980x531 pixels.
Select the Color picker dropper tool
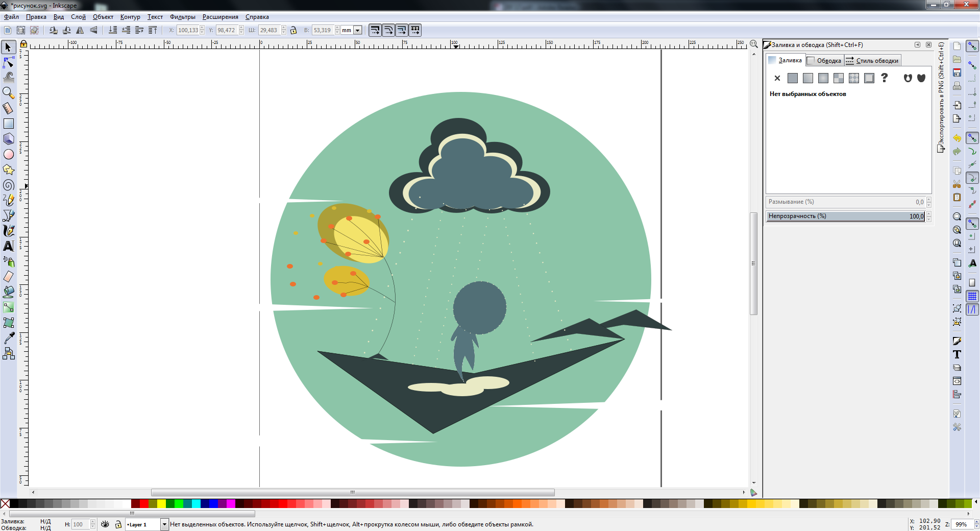(8, 338)
